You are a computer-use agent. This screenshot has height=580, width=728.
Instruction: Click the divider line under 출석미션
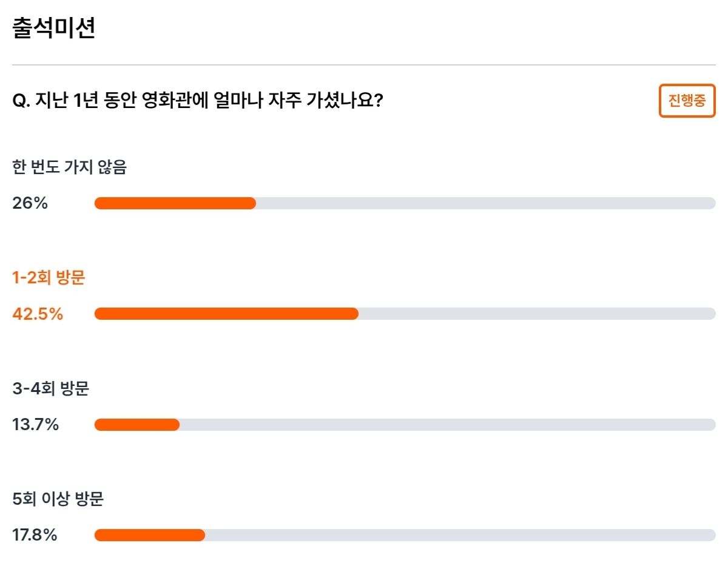364,65
